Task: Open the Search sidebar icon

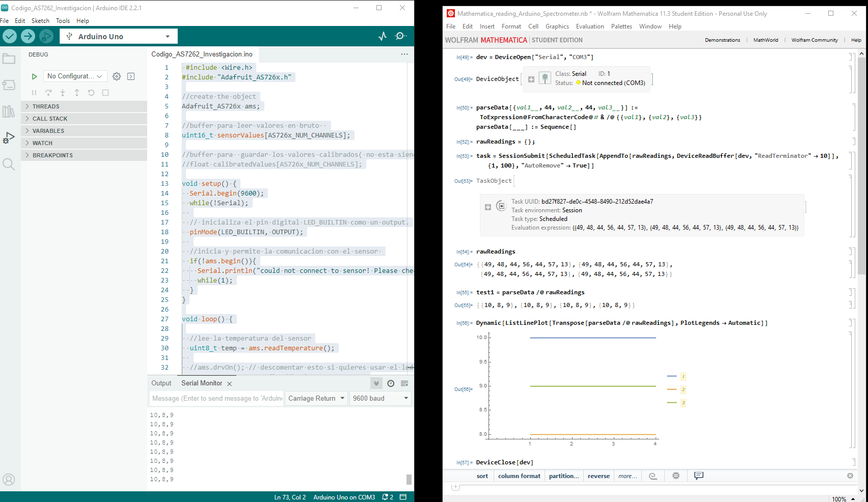Action: [x=9, y=164]
